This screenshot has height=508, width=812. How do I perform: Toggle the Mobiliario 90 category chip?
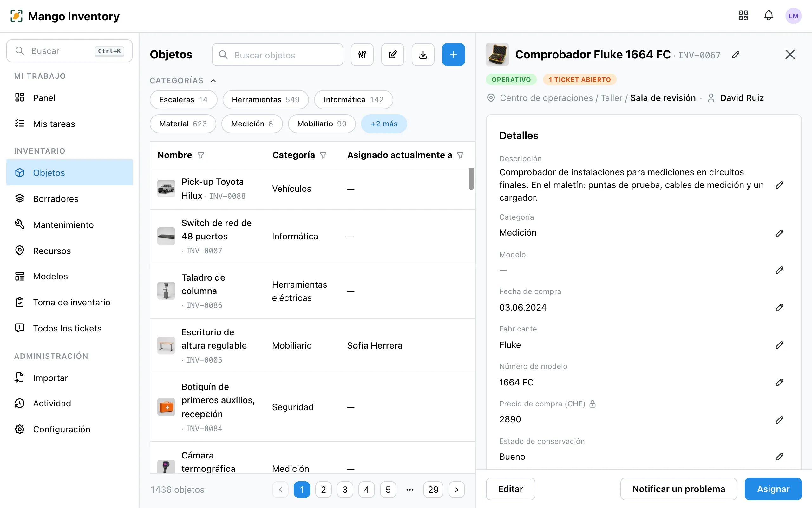point(321,124)
